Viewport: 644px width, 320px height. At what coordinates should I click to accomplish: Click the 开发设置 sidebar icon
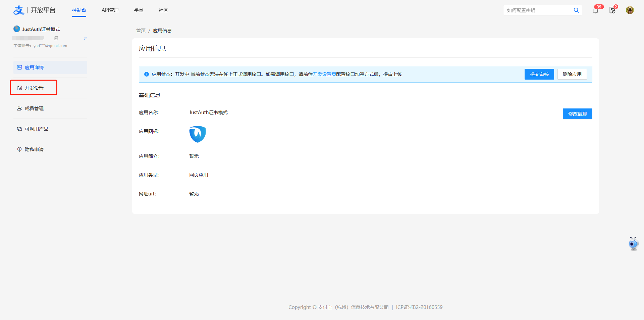19,88
